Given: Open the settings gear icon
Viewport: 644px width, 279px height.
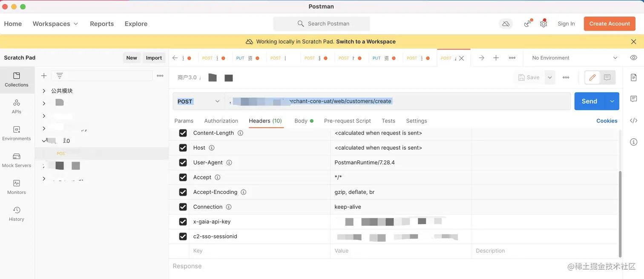Looking at the screenshot, I should click(543, 24).
